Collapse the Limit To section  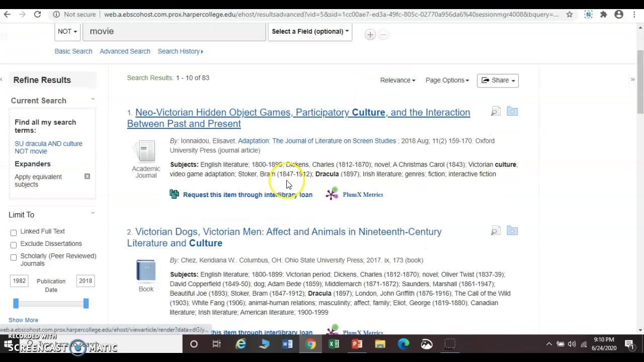[93, 214]
